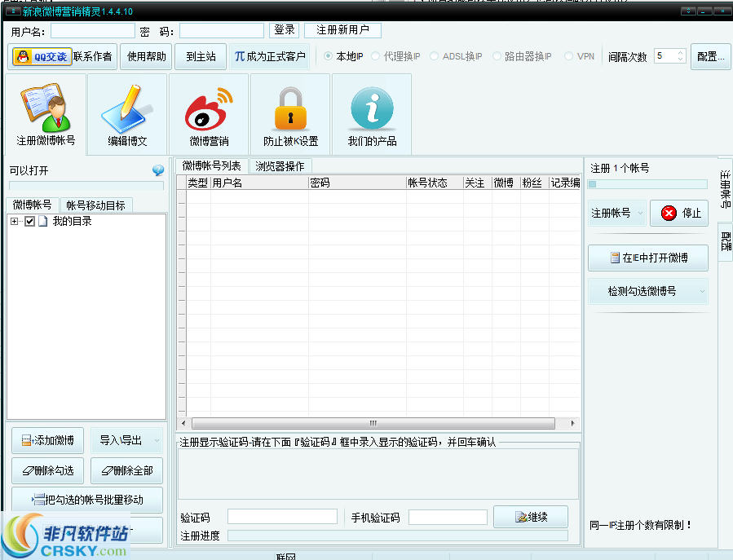Image resolution: width=733 pixels, height=560 pixels.
Task: Open the 导入\导出 dropdown arrow
Action: click(x=157, y=440)
